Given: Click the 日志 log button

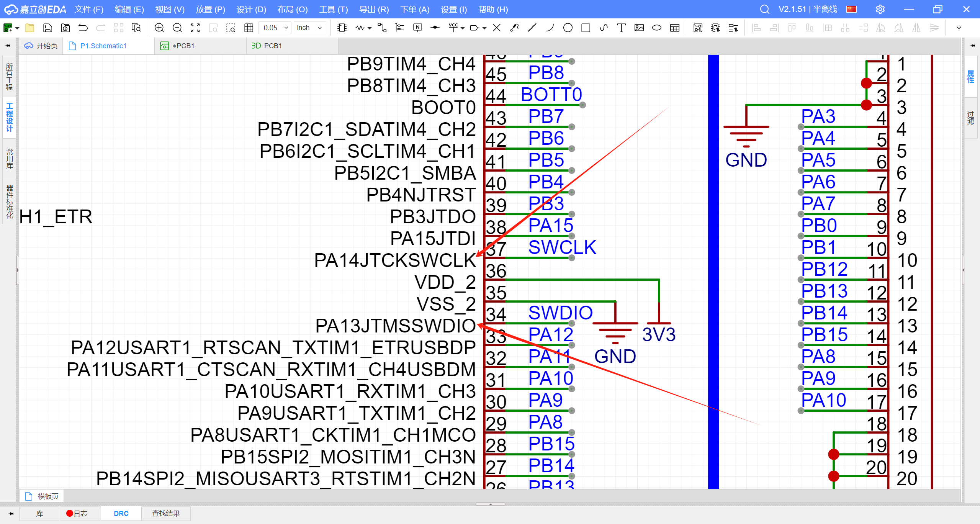Looking at the screenshot, I should (77, 513).
